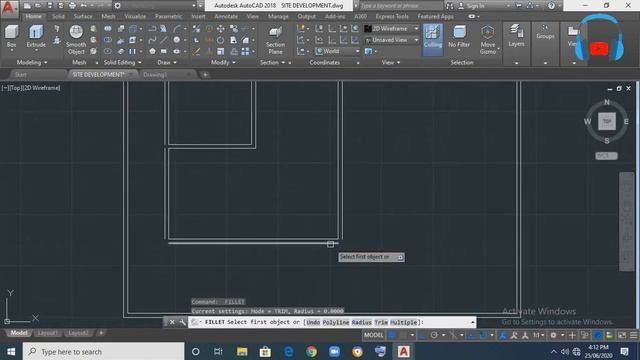Click the Move Gizmo tool
Screen dimensions: 640x360
click(488, 40)
